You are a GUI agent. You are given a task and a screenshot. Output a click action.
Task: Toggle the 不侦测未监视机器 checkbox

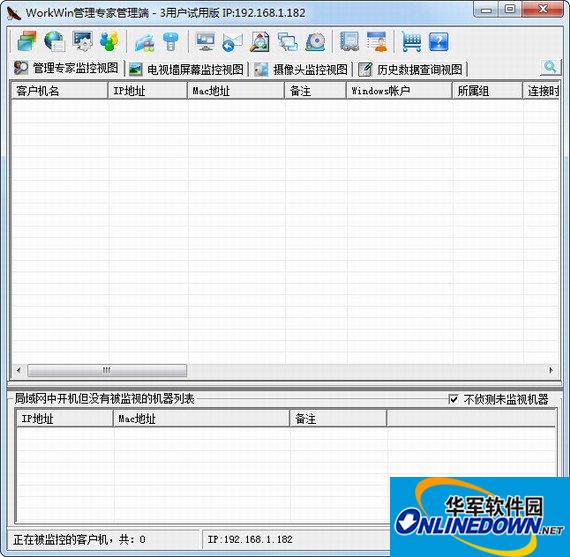pos(453,399)
